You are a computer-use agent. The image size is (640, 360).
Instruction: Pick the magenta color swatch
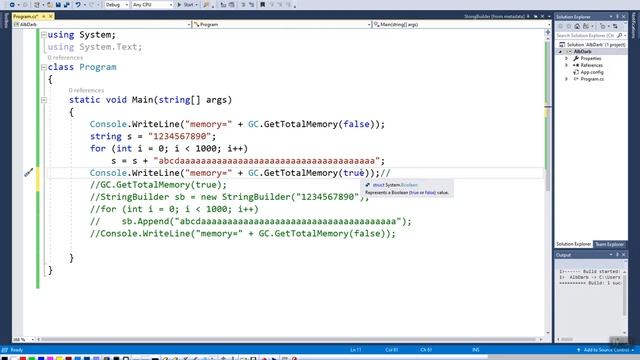(50, 358)
